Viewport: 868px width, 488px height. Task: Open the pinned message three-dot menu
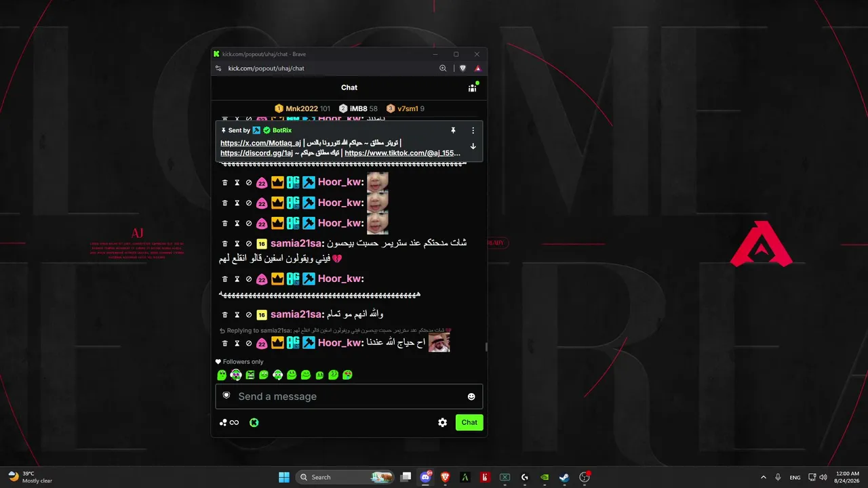click(x=473, y=130)
